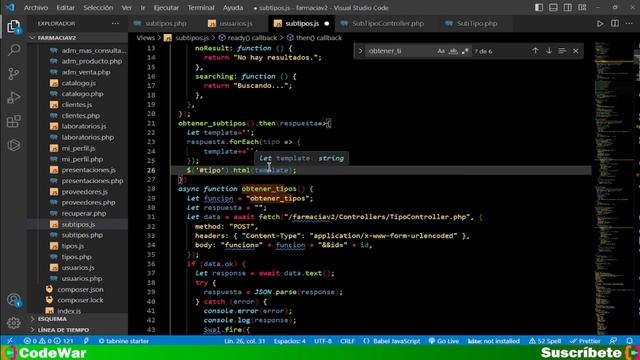The height and width of the screenshot is (360, 640).
Task: Switch to the SubTipo.php tab
Action: coord(471,24)
